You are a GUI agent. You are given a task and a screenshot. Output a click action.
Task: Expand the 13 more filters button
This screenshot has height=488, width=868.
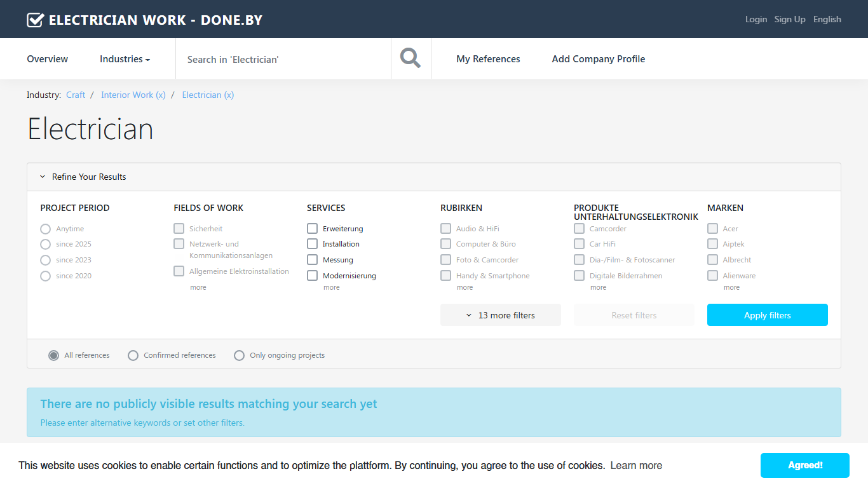click(501, 315)
